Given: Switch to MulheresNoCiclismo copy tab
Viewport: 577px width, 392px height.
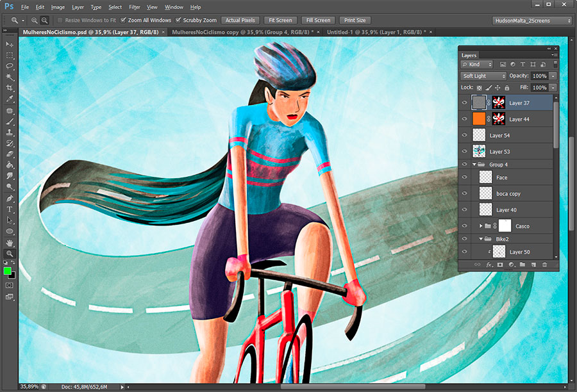Looking at the screenshot, I should pos(242,33).
